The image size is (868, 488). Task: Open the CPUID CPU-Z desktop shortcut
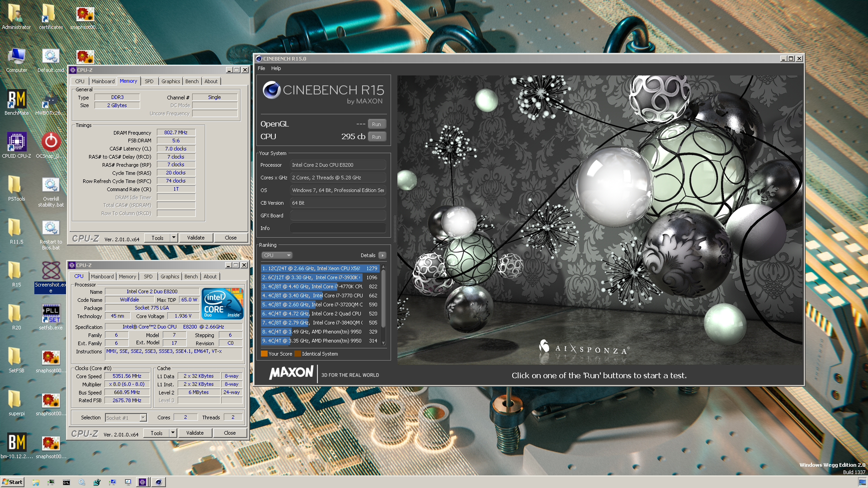tap(17, 145)
